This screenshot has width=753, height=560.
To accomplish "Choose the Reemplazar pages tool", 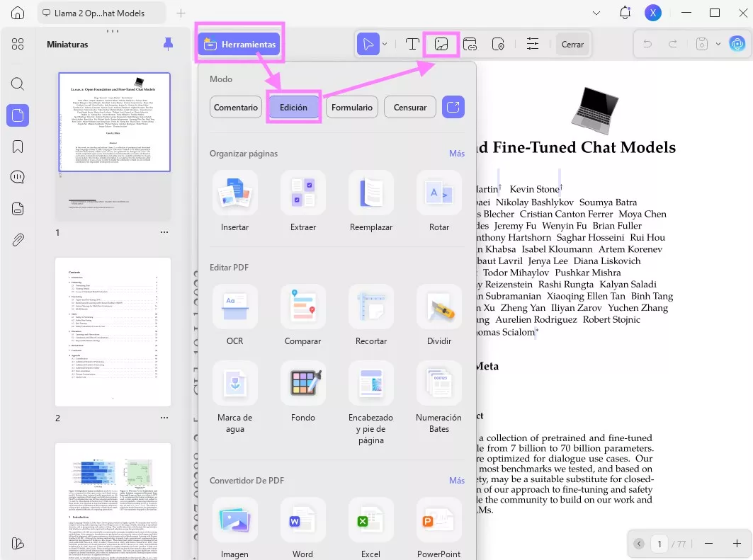I will (371, 202).
